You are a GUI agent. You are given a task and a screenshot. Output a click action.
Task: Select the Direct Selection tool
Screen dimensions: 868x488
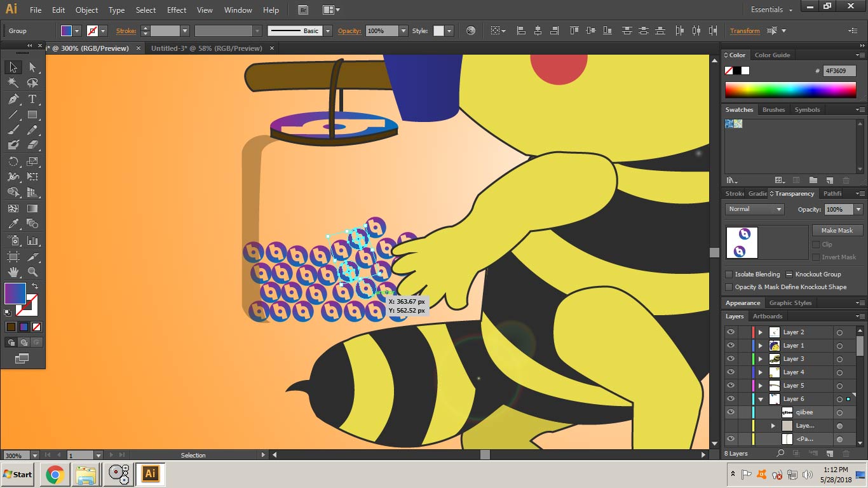(32, 67)
